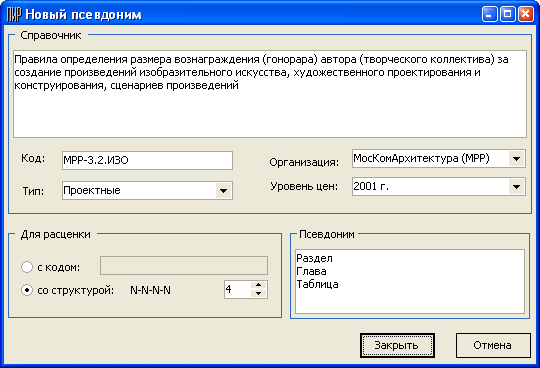Select the Глава line in Псевдоним
Viewport: 540px width, 368px height.
pyautogui.click(x=311, y=271)
